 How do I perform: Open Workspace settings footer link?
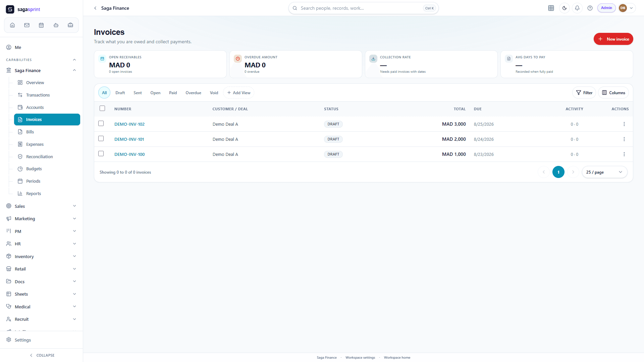pos(360,358)
